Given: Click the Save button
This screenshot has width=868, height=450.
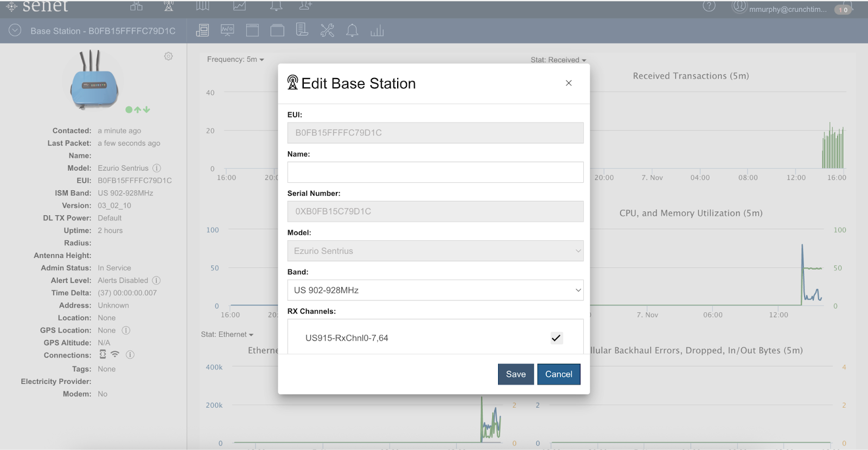Looking at the screenshot, I should point(516,374).
